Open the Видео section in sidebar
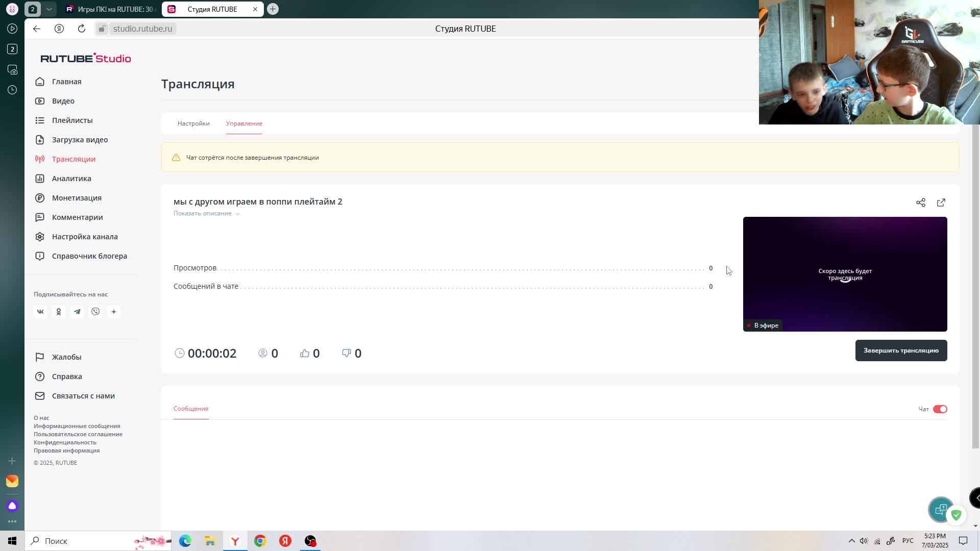980x551 pixels. coord(63,101)
